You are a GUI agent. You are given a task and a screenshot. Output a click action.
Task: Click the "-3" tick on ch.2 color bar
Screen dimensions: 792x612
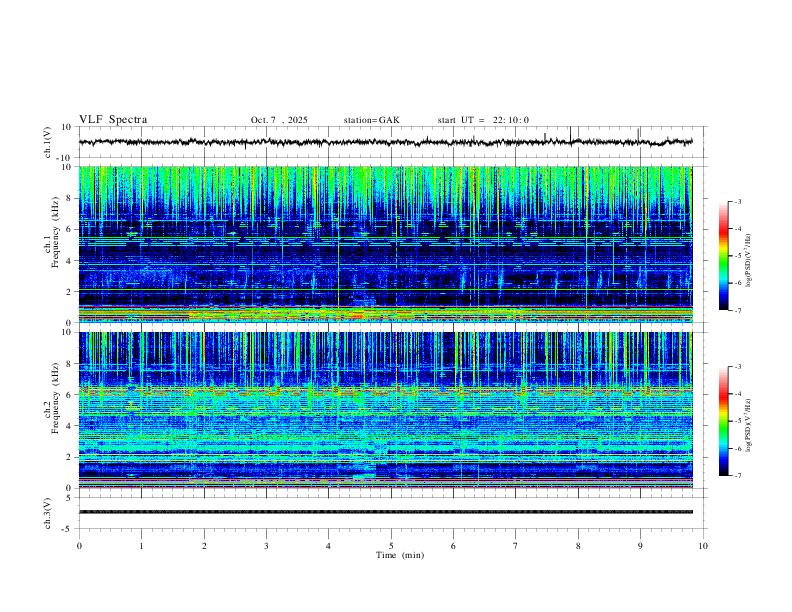(737, 367)
